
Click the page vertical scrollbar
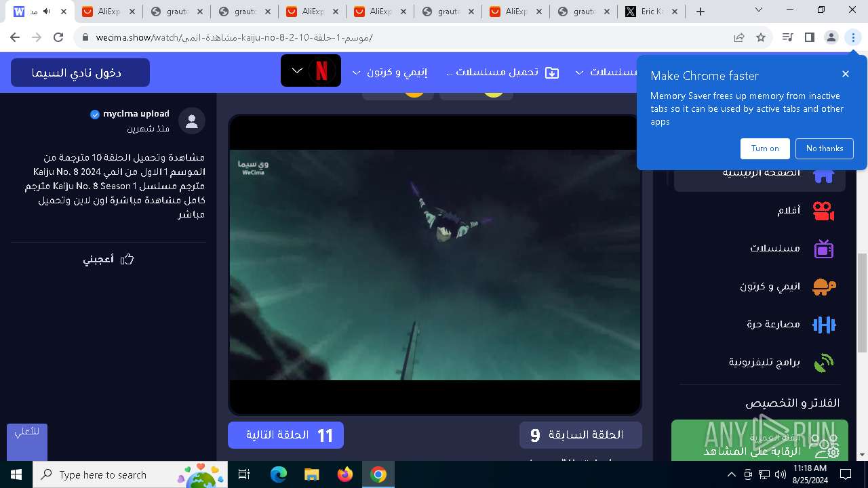click(x=862, y=302)
